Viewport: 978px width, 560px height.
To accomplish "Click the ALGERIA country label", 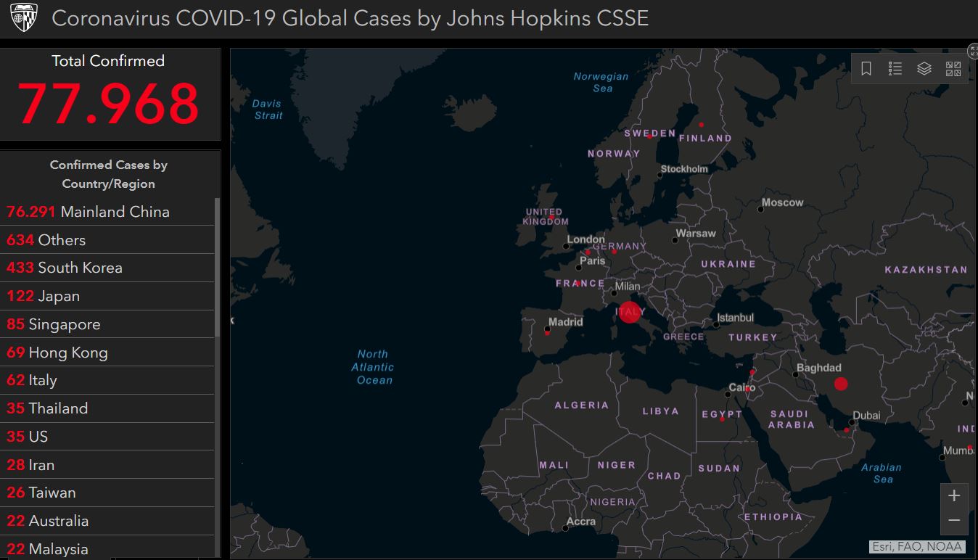I will pyautogui.click(x=582, y=405).
